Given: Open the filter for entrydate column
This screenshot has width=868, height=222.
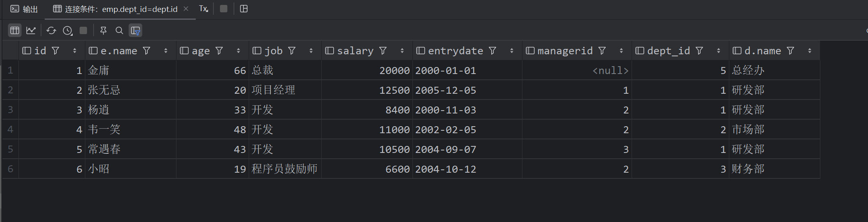Looking at the screenshot, I should (492, 51).
